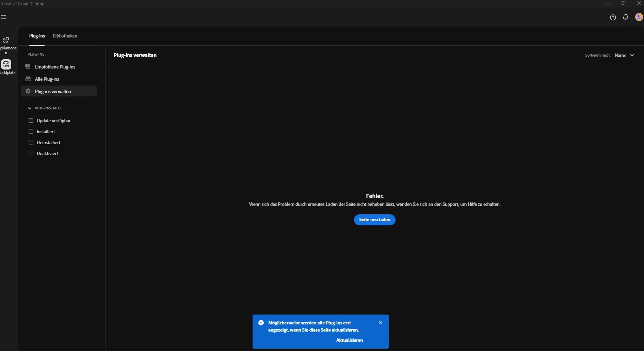This screenshot has height=351, width=644.
Task: Select the Alle Plug-ins binoculars icon
Action: [x=28, y=79]
